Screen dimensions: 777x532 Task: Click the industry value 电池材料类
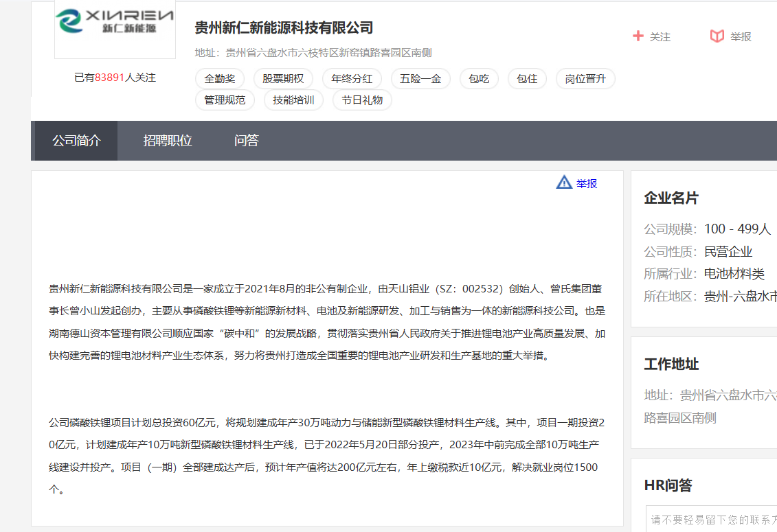tap(734, 273)
